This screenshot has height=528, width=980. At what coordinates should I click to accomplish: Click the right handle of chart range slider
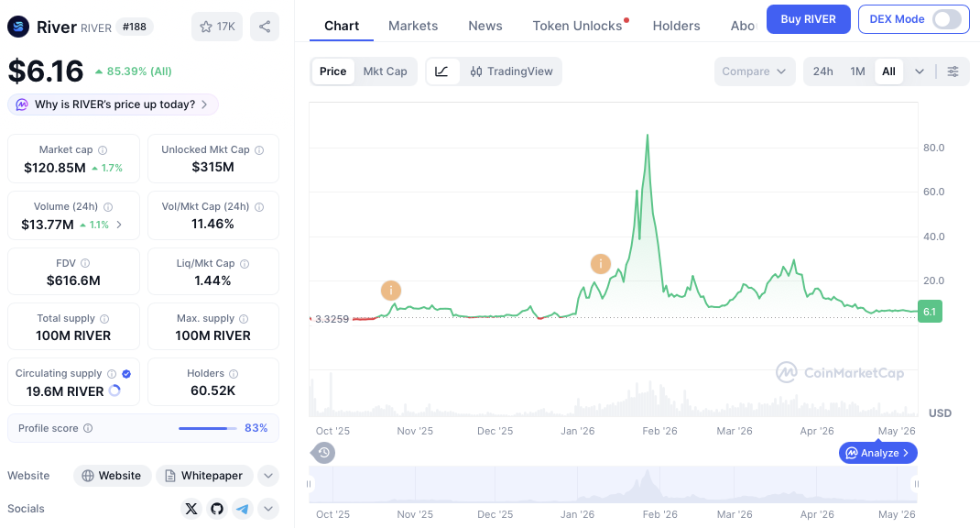point(916,484)
